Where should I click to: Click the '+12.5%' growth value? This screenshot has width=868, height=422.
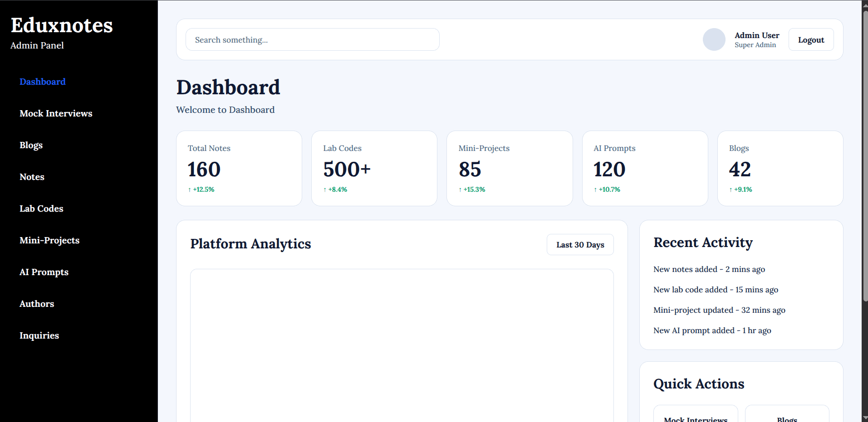204,189
